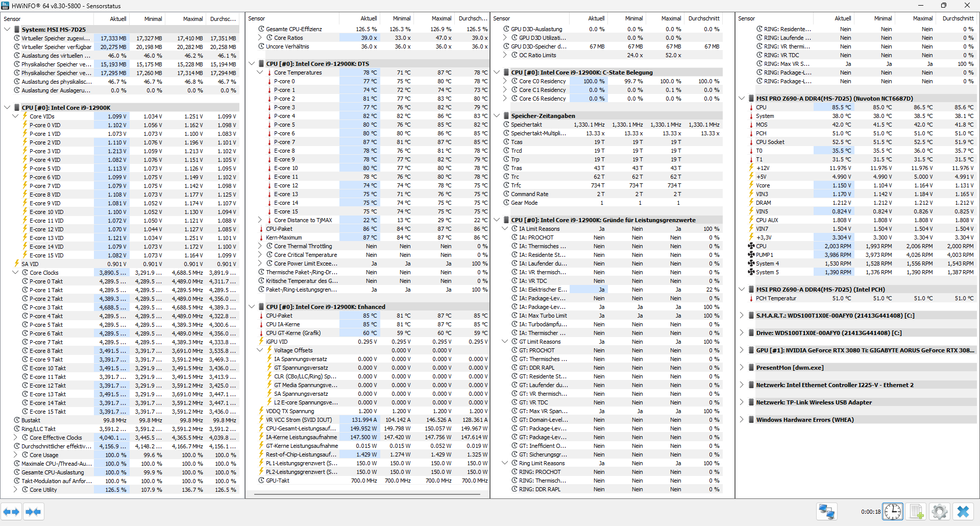The image size is (980, 526).
Task: Click the HWiNFO app icon in the title bar
Action: pyautogui.click(x=6, y=6)
